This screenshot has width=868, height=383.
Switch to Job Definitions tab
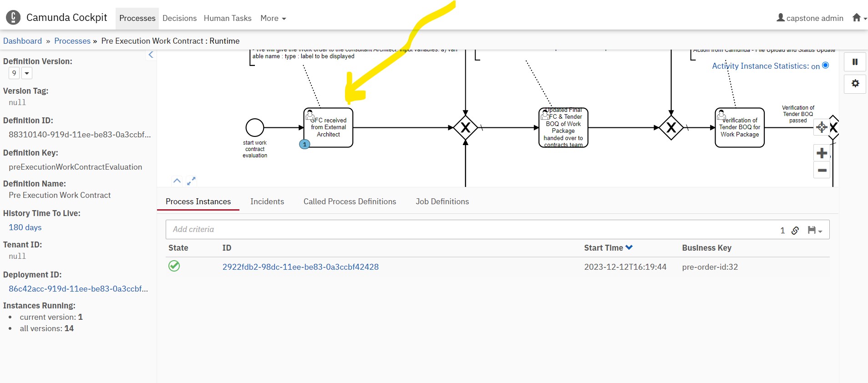[442, 202]
